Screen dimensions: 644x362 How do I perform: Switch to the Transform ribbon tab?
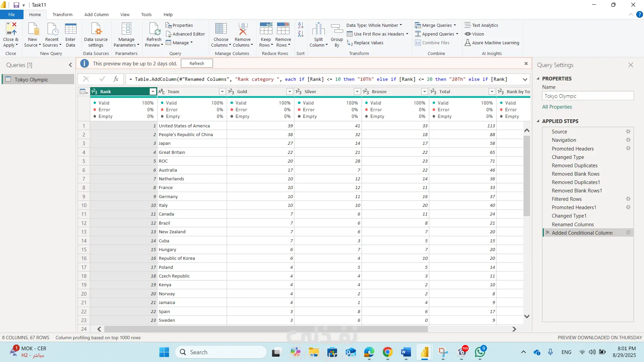tap(62, 14)
